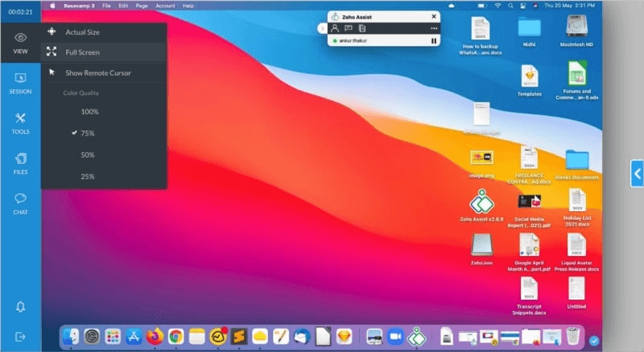Select 50% color quality
644x352 pixels.
[88, 155]
